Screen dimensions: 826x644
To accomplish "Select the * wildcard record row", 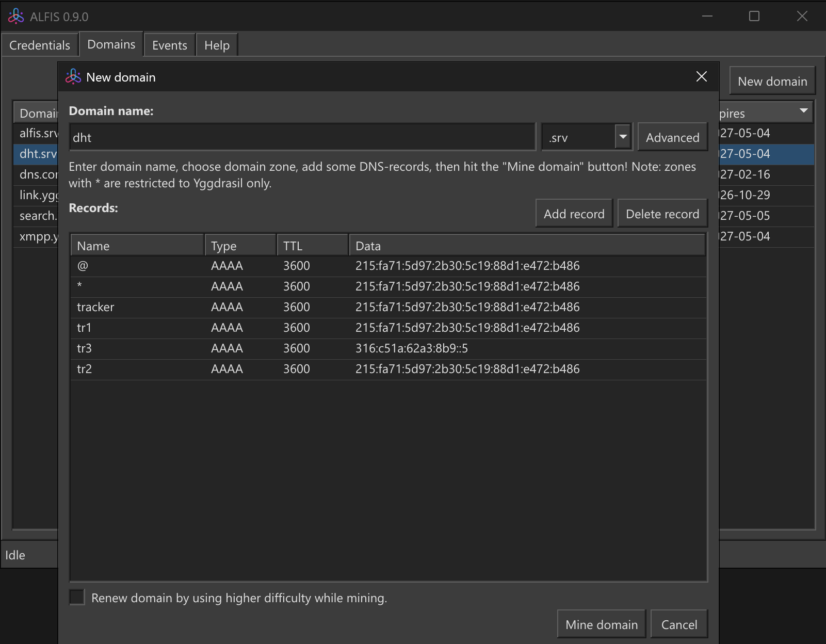I will tap(388, 287).
